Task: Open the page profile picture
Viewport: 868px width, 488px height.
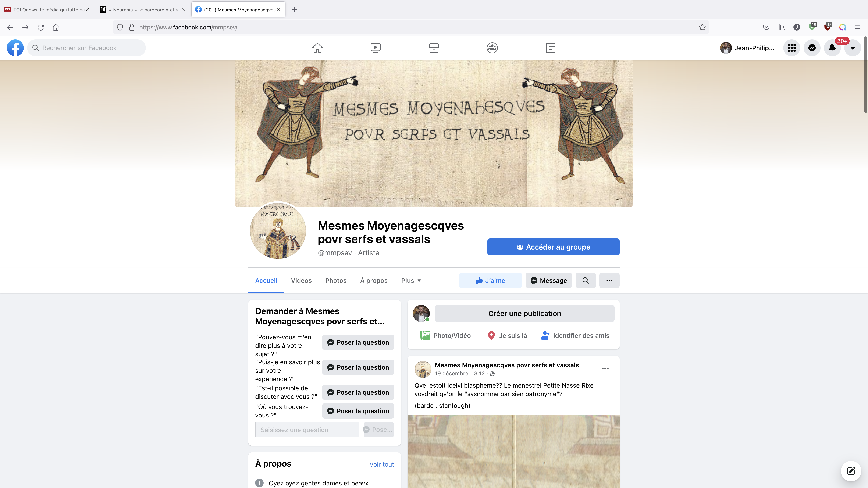Action: (278, 230)
